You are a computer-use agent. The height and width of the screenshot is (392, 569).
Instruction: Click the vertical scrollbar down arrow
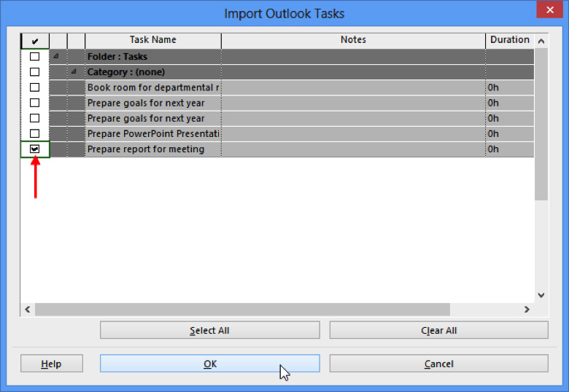click(x=541, y=295)
